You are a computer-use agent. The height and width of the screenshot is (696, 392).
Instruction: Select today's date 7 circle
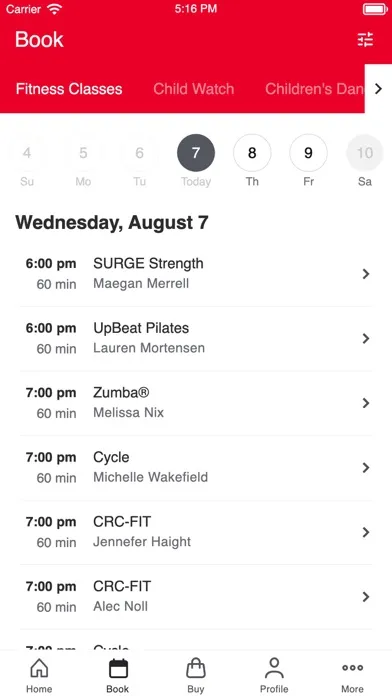[196, 153]
